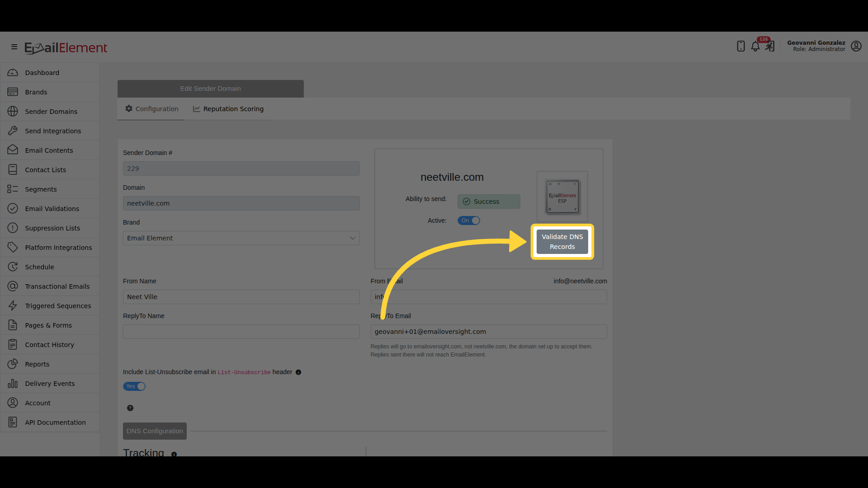Click the From Email input field
868x488 pixels.
(x=489, y=297)
